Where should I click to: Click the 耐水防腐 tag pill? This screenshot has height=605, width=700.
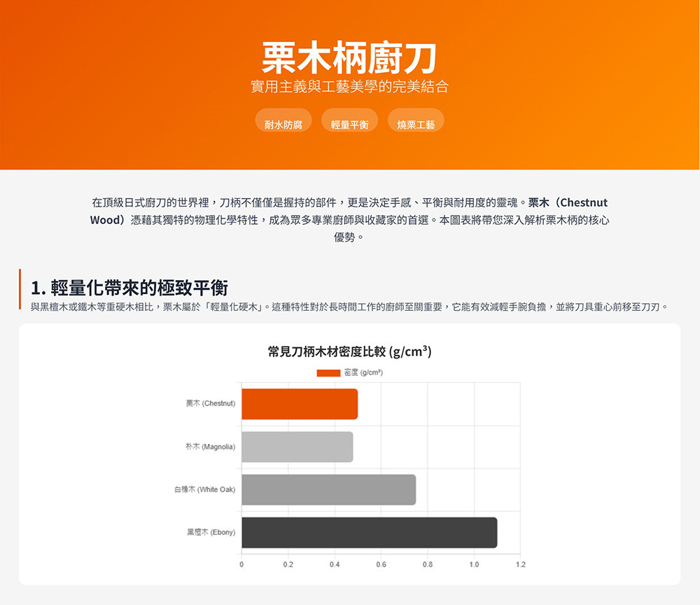coord(283,124)
